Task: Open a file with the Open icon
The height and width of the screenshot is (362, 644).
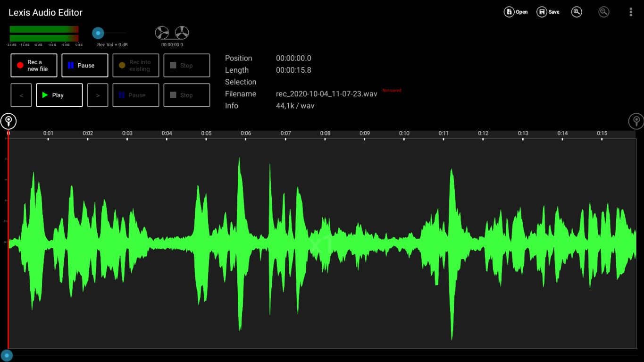Action: coord(516,12)
